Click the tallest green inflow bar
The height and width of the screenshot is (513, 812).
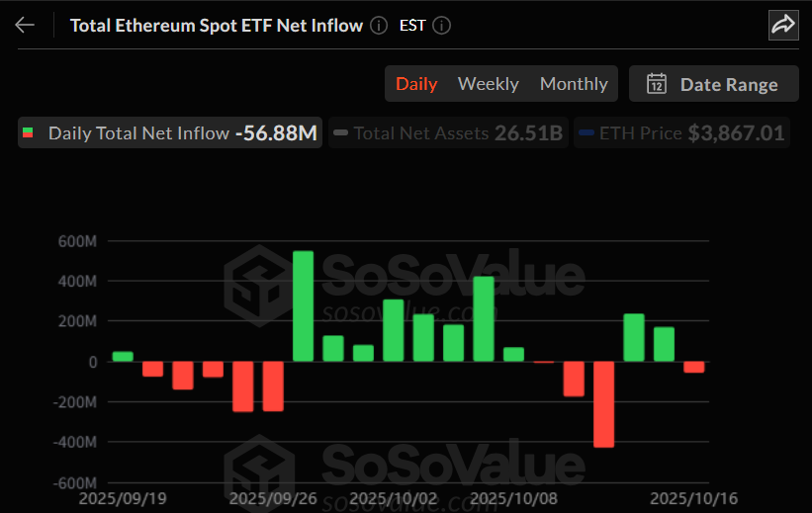[x=304, y=306]
